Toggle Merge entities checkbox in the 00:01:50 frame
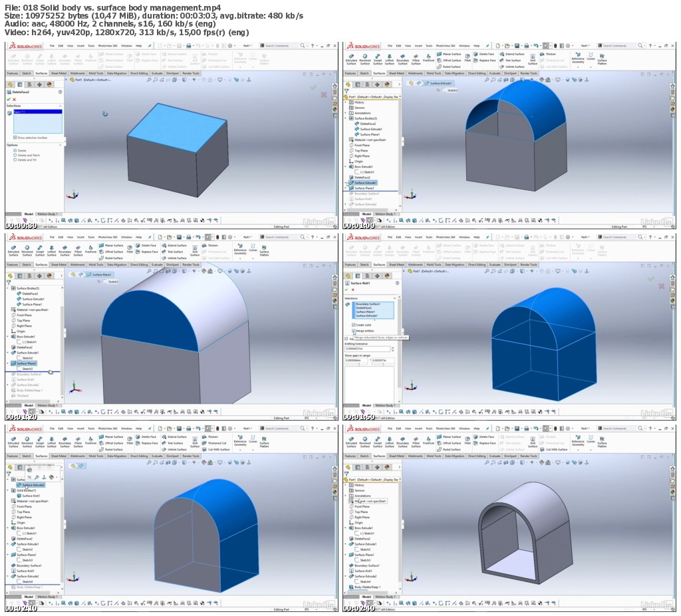Image resolution: width=681 pixels, height=616 pixels. [354, 331]
